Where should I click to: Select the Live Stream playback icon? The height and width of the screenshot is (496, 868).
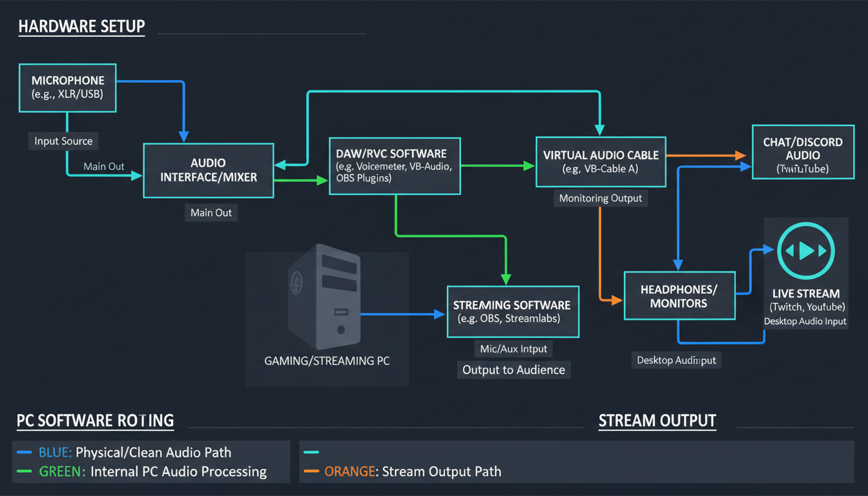(805, 251)
